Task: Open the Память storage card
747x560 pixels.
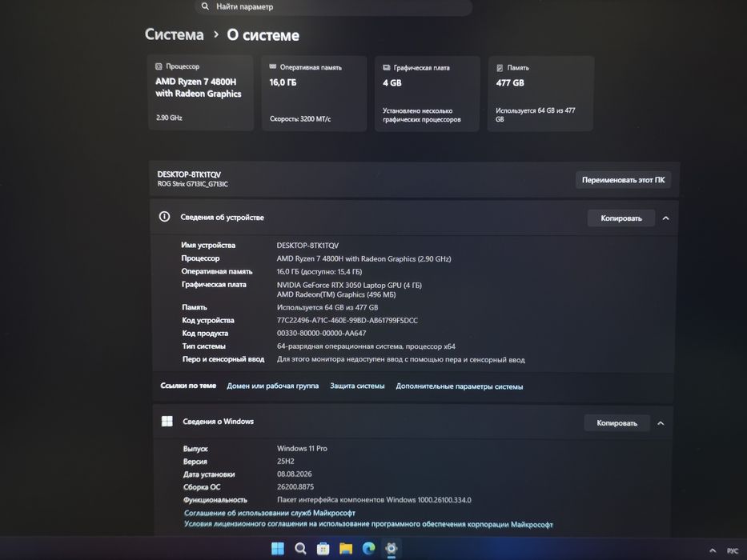Action: [x=540, y=94]
